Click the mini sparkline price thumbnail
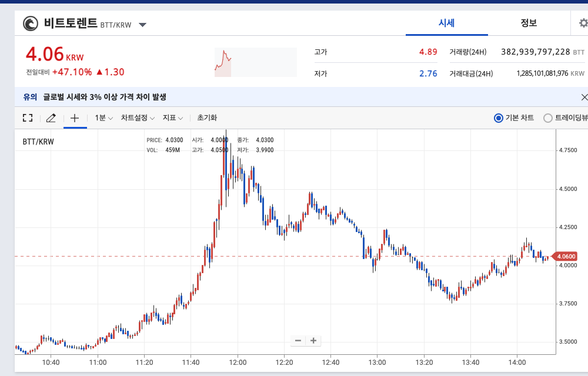This screenshot has width=588, height=376. tap(255, 62)
